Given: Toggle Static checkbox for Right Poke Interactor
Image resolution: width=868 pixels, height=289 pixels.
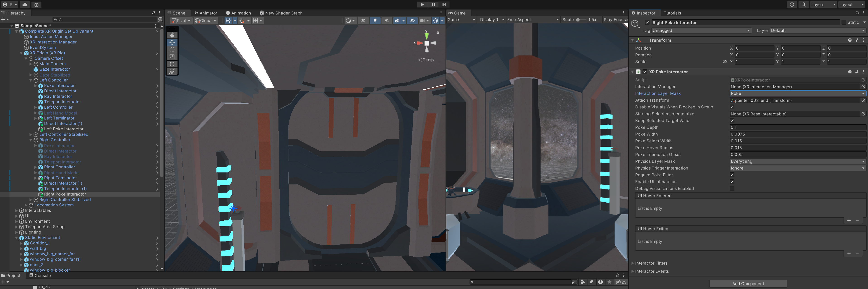Looking at the screenshot, I should [x=844, y=23].
